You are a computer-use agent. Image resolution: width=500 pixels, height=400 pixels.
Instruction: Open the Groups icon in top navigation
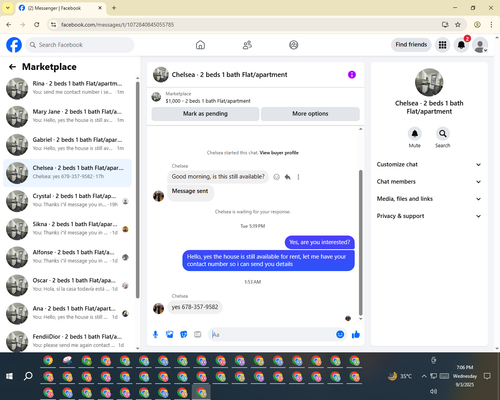click(x=294, y=45)
